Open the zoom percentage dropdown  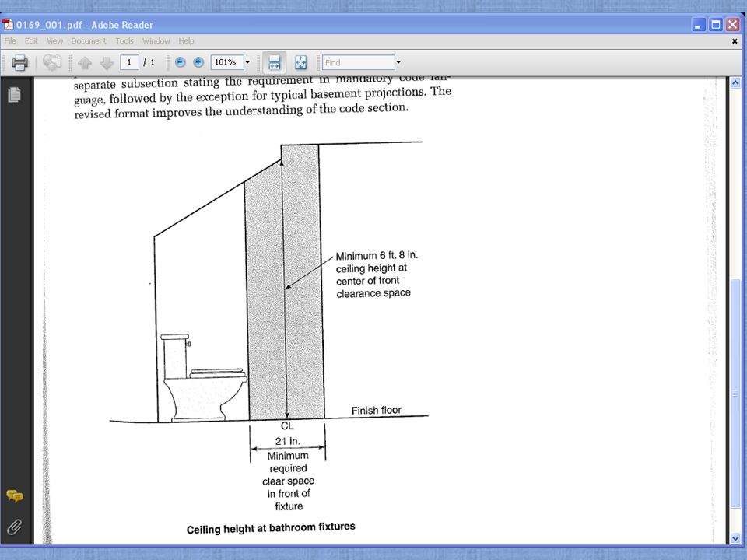pyautogui.click(x=247, y=62)
